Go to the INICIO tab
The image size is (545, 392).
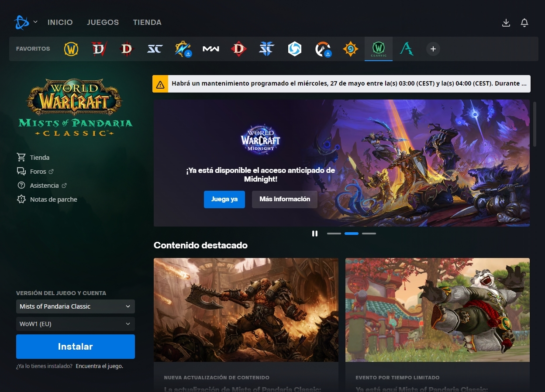coord(60,22)
